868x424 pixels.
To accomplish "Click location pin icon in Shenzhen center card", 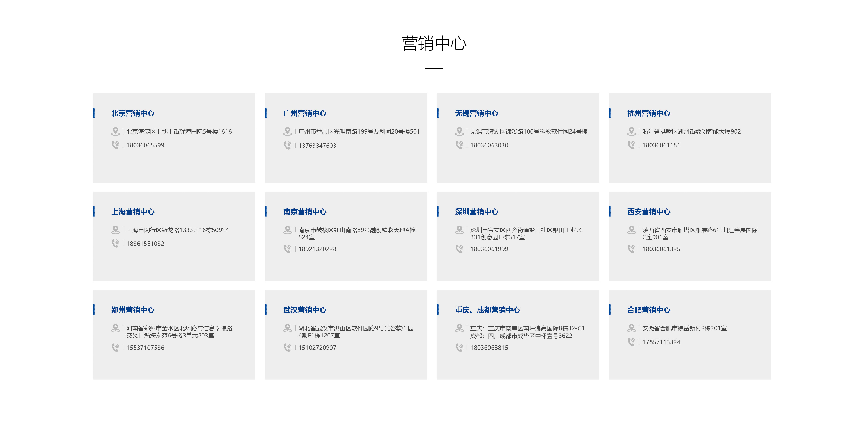I will [x=459, y=230].
